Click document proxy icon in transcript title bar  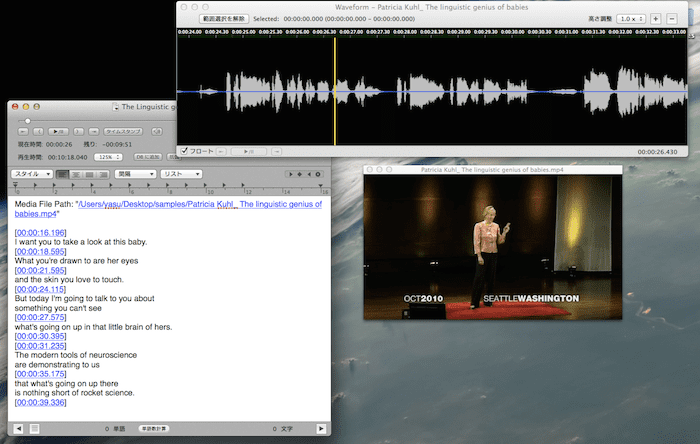[x=116, y=107]
